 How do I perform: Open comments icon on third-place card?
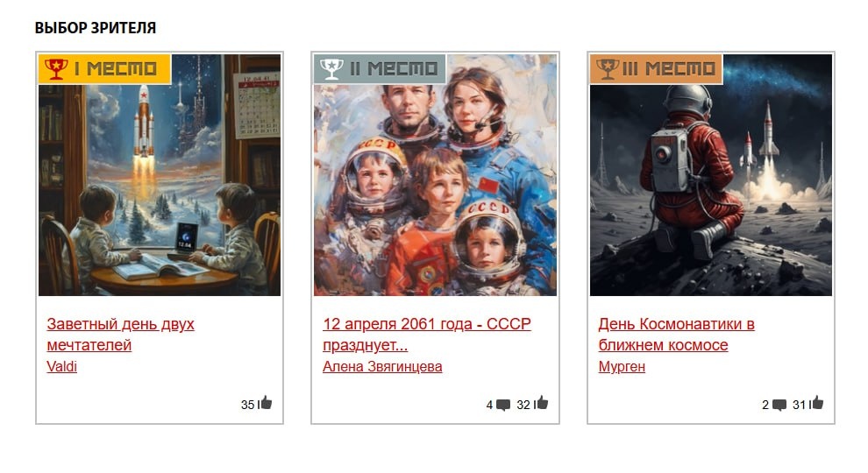point(779,405)
